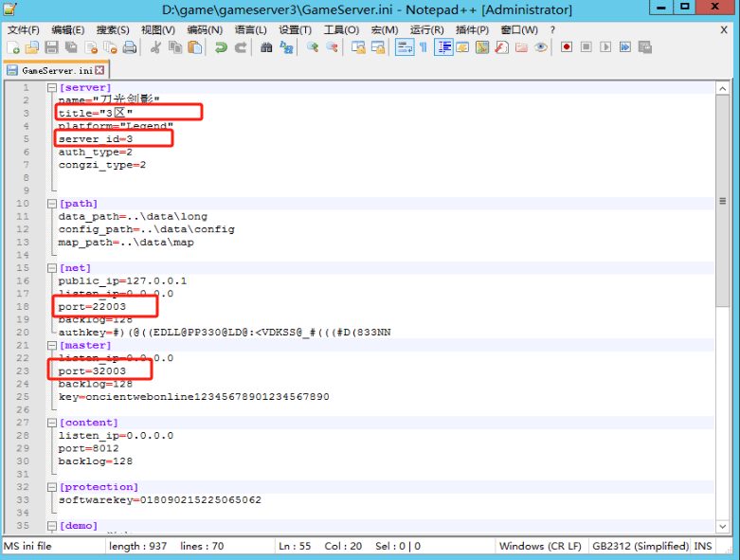Open the 搜索(S) menu
Image resolution: width=740 pixels, height=560 pixels.
[113, 30]
